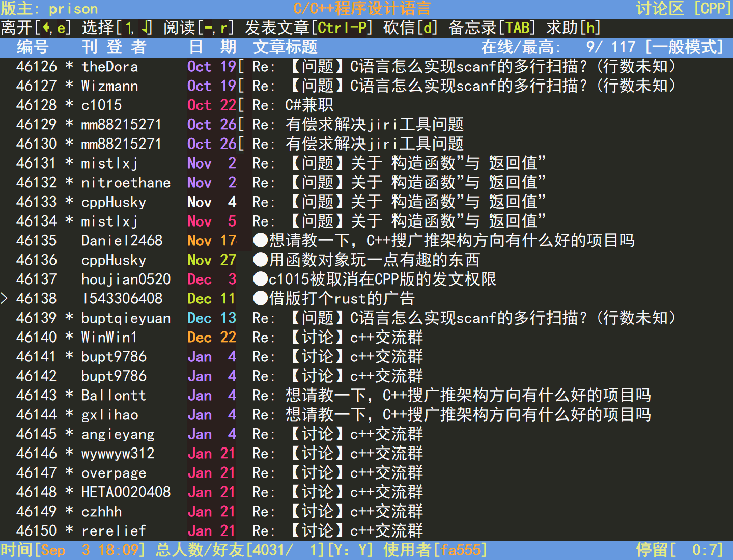Screen dimensions: 733x560
Task: Click the white dot of post 46136
Action: coord(261,260)
